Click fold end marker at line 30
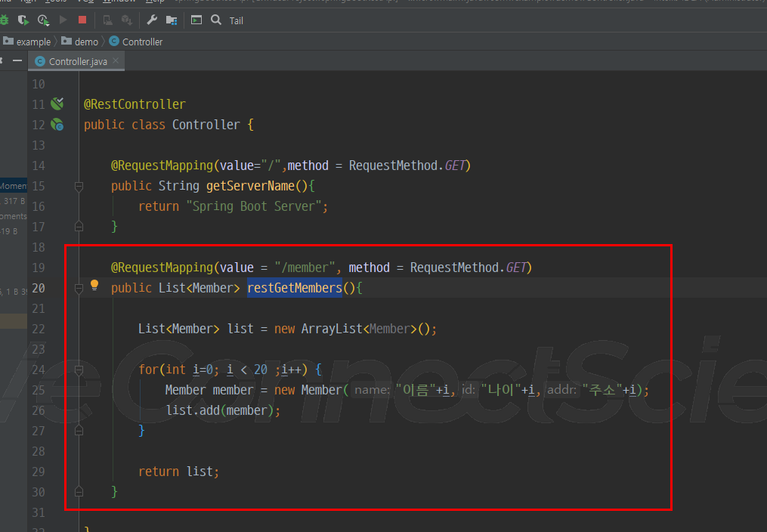The image size is (767, 532). pyautogui.click(x=79, y=492)
